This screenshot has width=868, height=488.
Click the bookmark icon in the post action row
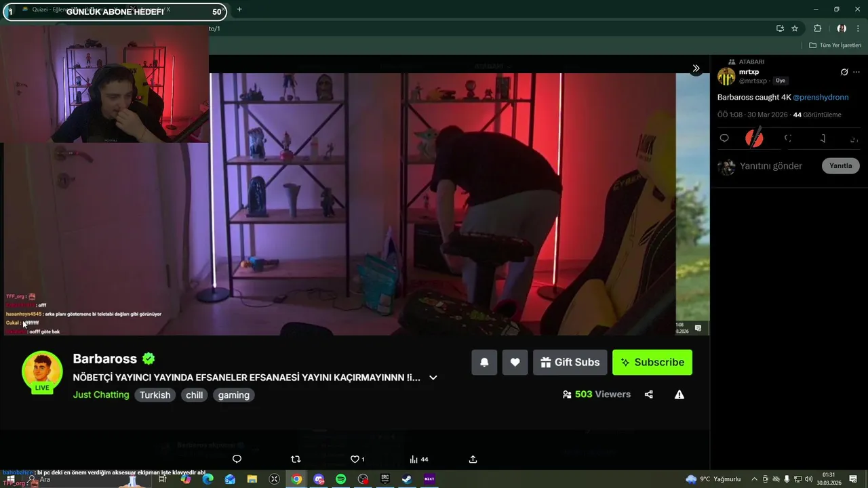(x=823, y=138)
